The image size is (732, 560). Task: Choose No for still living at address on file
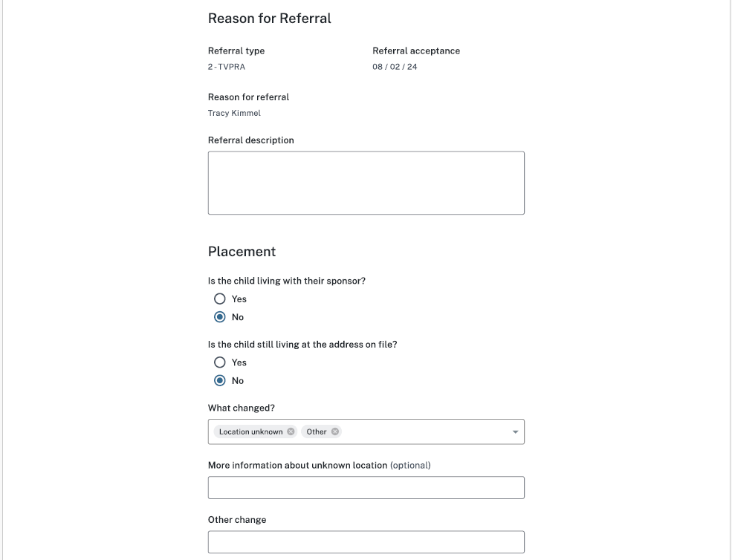(x=220, y=381)
